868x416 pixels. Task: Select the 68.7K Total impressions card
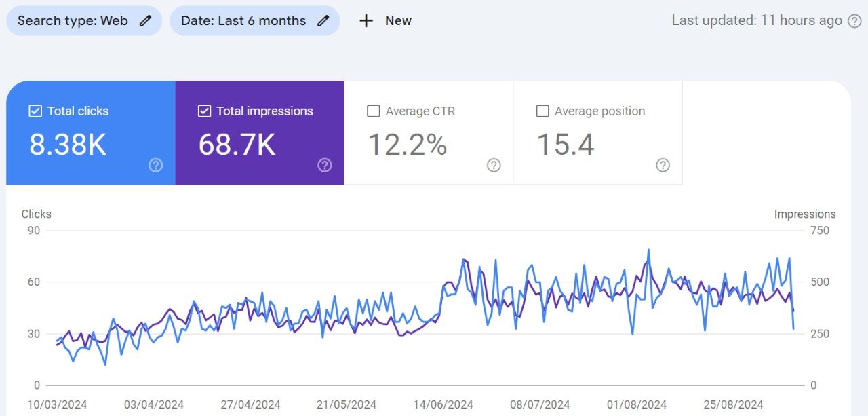coord(260,133)
